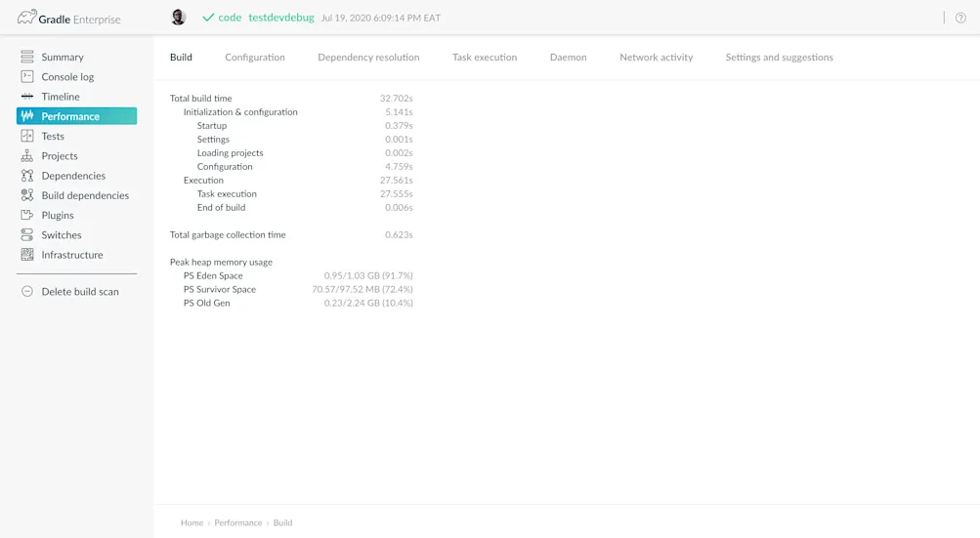Click 'Initialization & configuration' row label
The width and height of the screenshot is (980, 538).
click(x=240, y=112)
